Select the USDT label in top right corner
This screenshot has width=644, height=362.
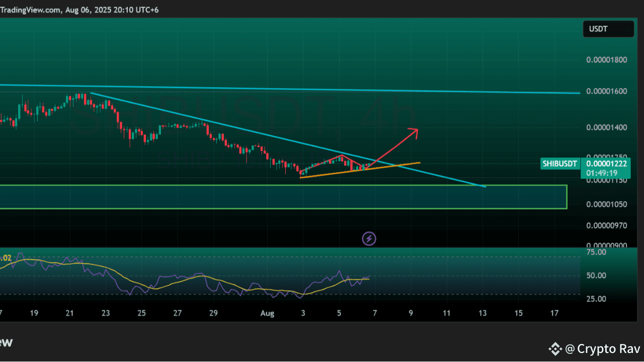point(598,29)
